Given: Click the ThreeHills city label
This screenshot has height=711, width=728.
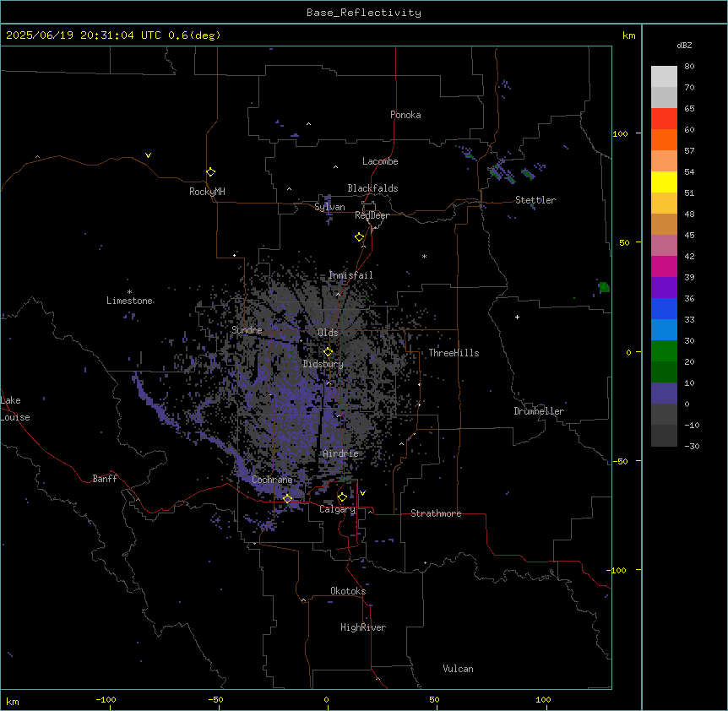Looking at the screenshot, I should (x=454, y=353).
